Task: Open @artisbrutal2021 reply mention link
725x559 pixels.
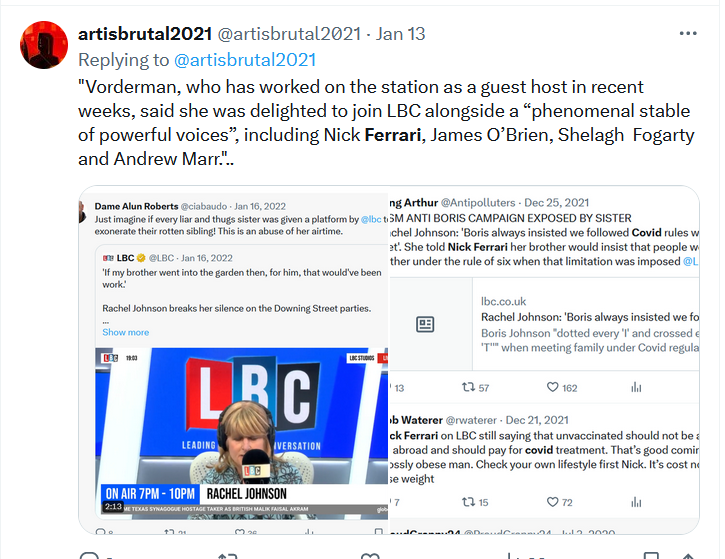Action: 245,60
